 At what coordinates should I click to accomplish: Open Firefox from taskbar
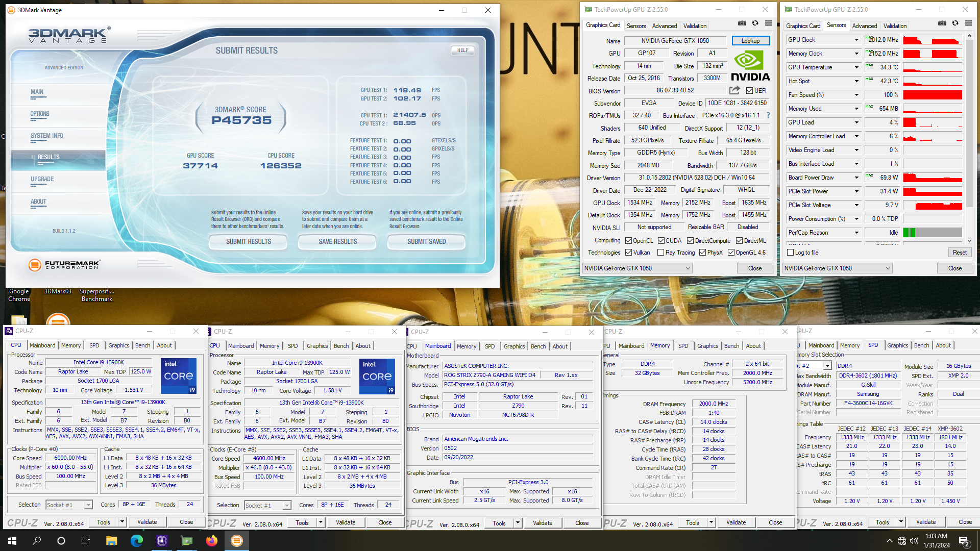[x=212, y=541]
